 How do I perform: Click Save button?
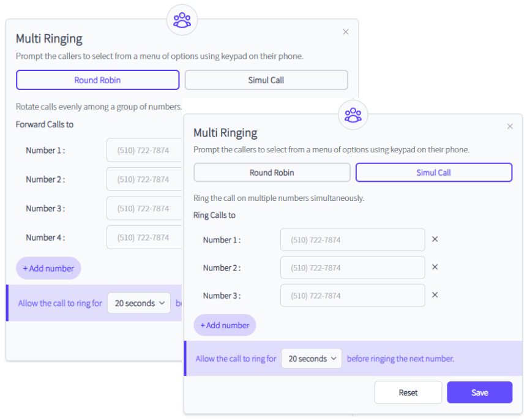click(479, 392)
